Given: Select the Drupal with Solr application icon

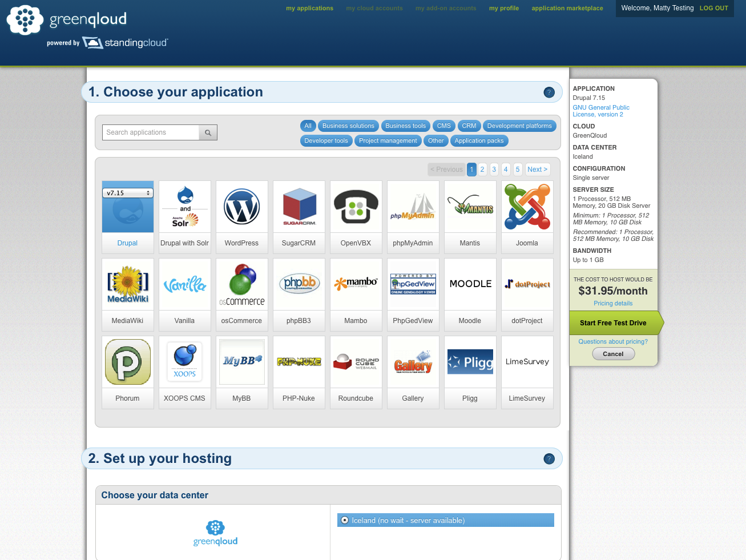Looking at the screenshot, I should pyautogui.click(x=185, y=207).
